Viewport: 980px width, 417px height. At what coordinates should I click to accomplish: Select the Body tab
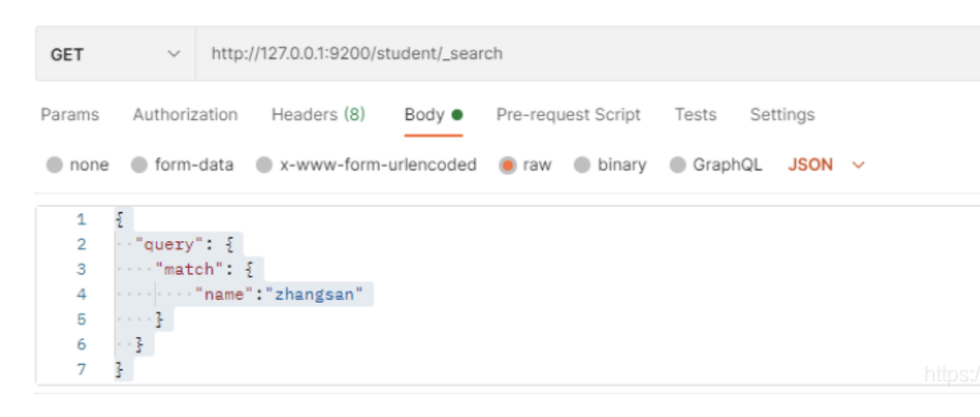click(x=432, y=114)
